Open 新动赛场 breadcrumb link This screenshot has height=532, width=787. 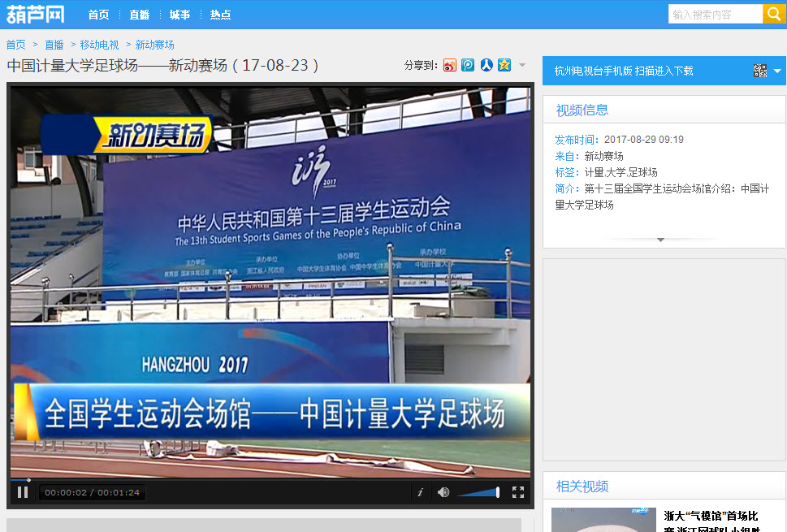154,45
